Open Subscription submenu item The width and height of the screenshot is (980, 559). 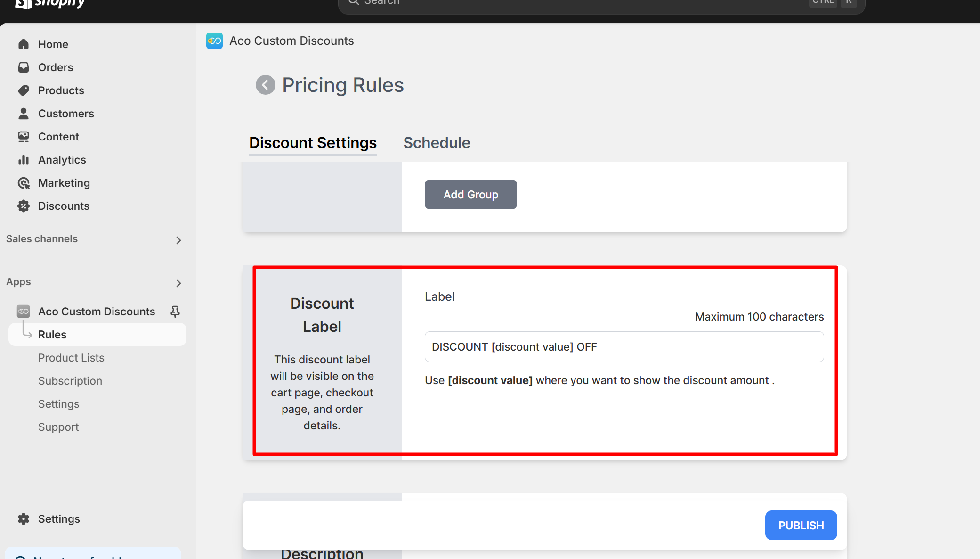point(70,381)
